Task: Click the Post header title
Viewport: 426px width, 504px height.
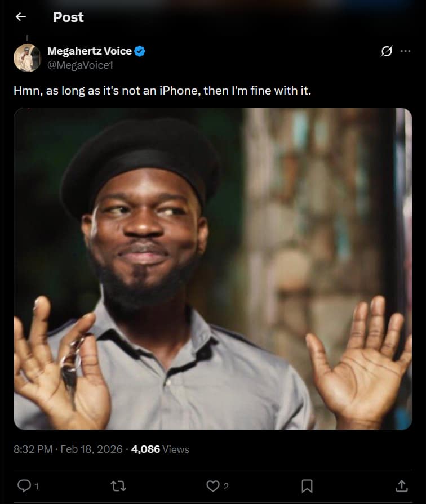Action: click(68, 17)
